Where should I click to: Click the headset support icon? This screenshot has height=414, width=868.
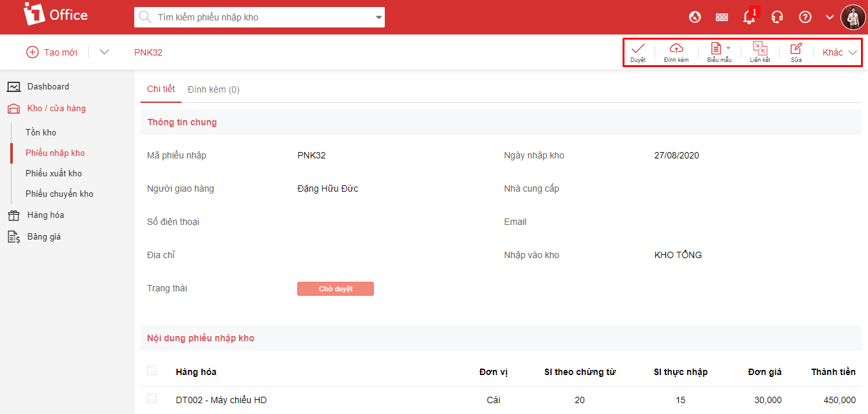pyautogui.click(x=777, y=17)
